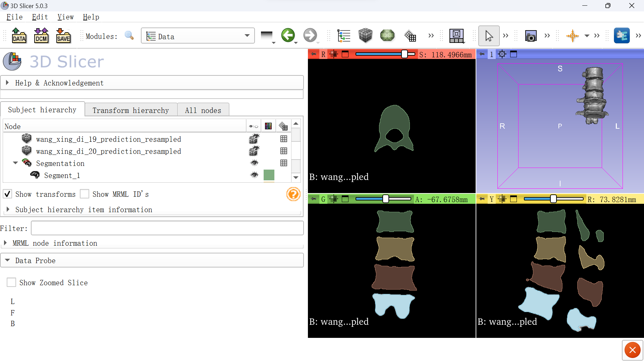Open the Volumes module cube icon
Screen dimensions: 644x362
[365, 36]
